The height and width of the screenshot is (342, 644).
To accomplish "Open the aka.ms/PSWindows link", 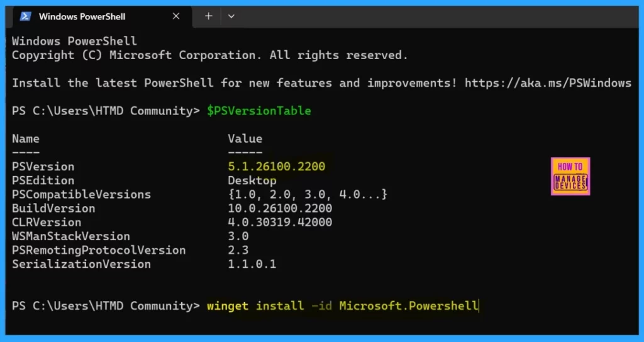I will tap(548, 83).
